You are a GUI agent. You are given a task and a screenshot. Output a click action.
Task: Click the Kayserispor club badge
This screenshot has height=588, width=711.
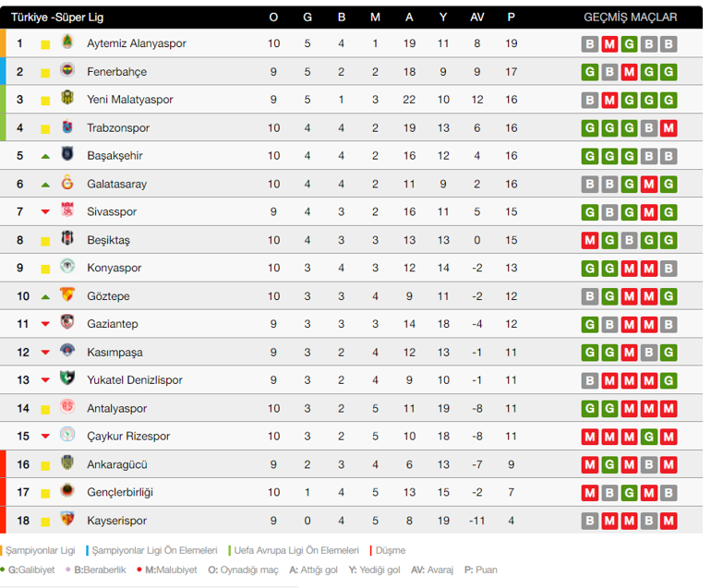pos(66,521)
